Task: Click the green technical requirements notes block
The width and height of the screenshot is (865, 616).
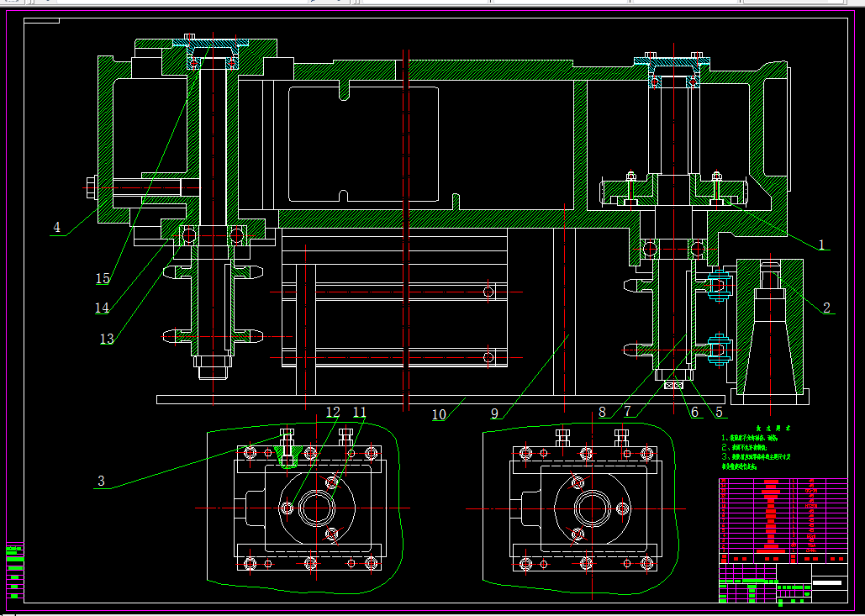Action: (757, 447)
